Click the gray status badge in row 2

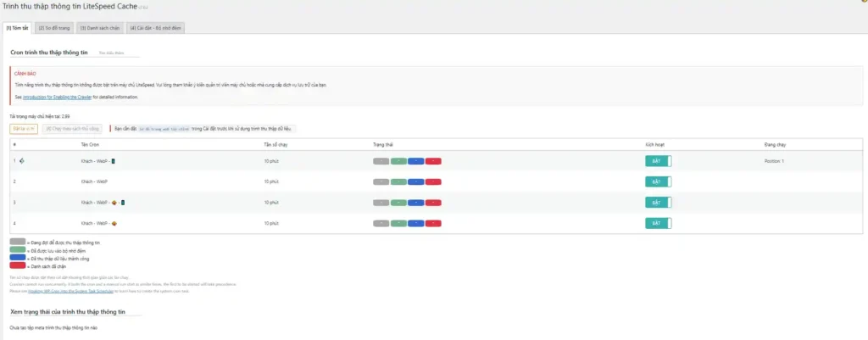(381, 181)
